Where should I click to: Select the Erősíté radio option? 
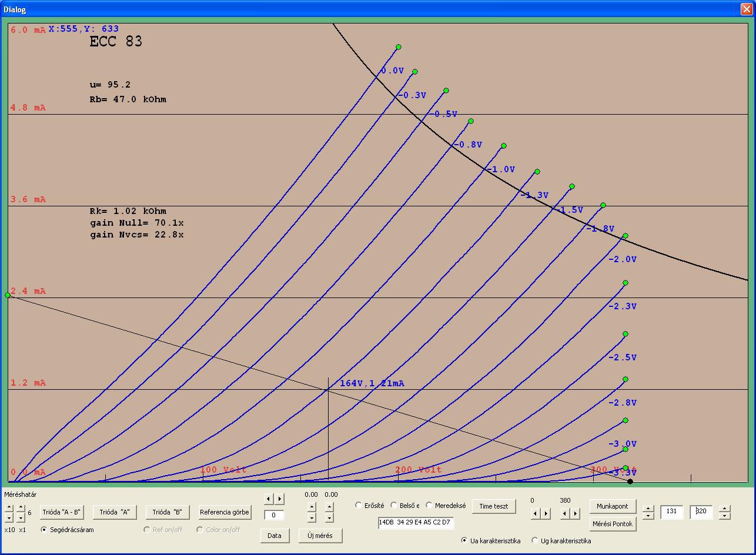click(x=359, y=506)
